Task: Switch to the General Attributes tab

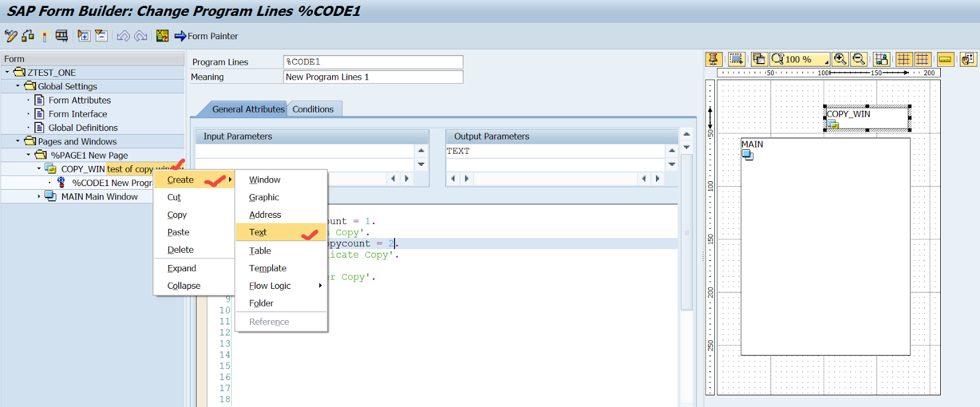Action: (248, 109)
